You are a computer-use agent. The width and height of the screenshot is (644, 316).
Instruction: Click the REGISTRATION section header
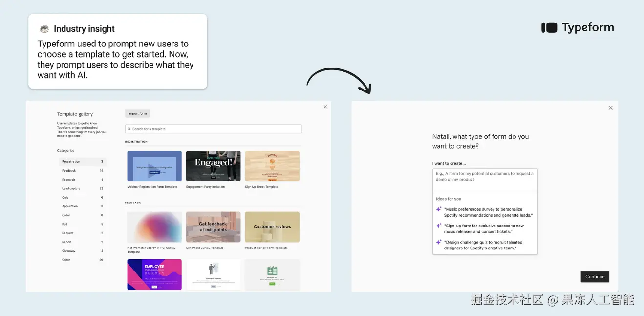(136, 142)
